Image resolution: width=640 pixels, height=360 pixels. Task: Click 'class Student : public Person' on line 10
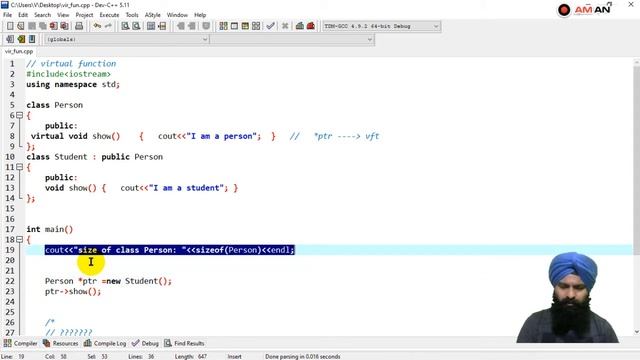click(x=94, y=157)
